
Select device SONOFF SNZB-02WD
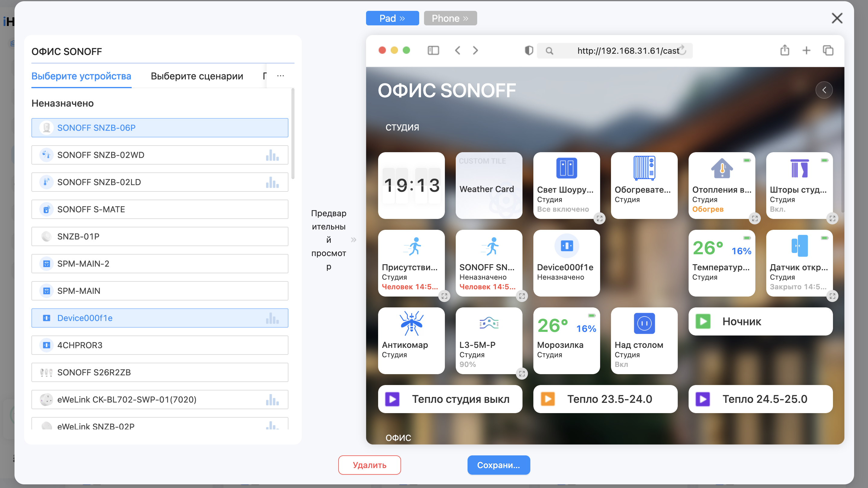coord(160,155)
